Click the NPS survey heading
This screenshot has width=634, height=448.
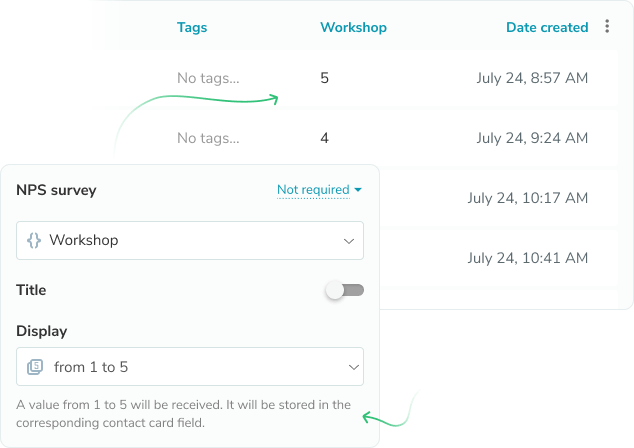point(56,190)
